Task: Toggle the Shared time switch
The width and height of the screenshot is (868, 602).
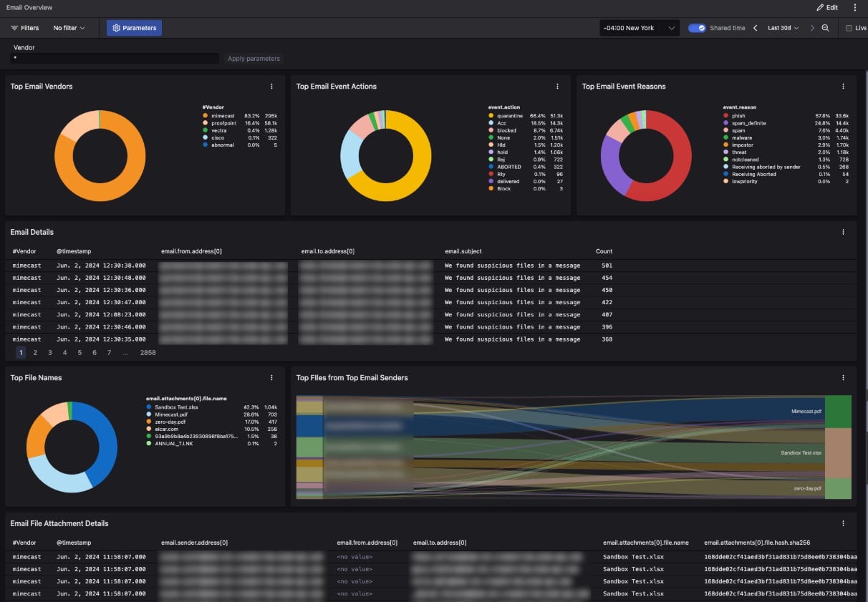Action: (697, 28)
